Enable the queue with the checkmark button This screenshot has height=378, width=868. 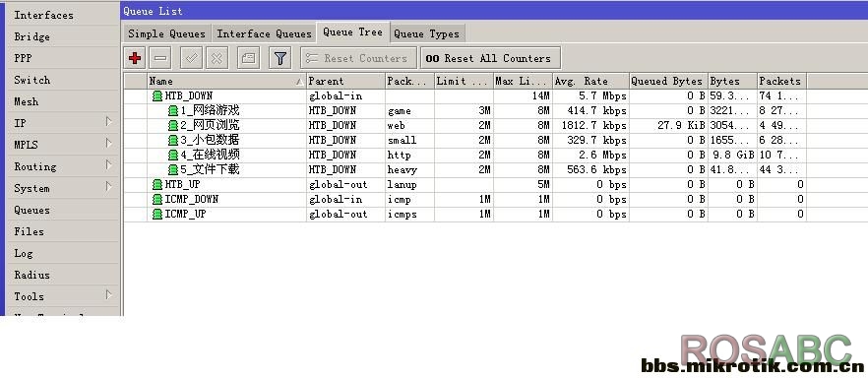point(192,58)
